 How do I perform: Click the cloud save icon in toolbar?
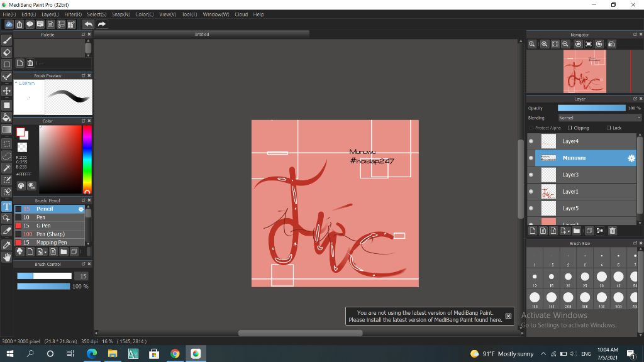tap(9, 25)
